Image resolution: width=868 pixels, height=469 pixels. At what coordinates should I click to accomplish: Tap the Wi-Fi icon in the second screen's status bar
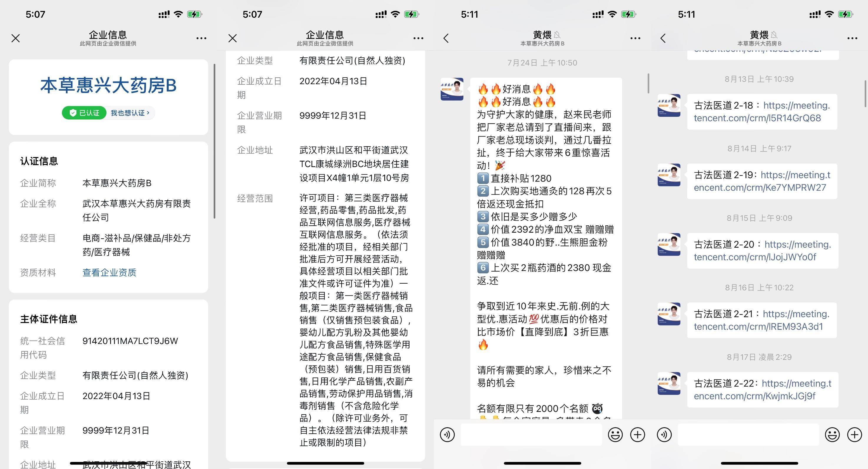395,14
